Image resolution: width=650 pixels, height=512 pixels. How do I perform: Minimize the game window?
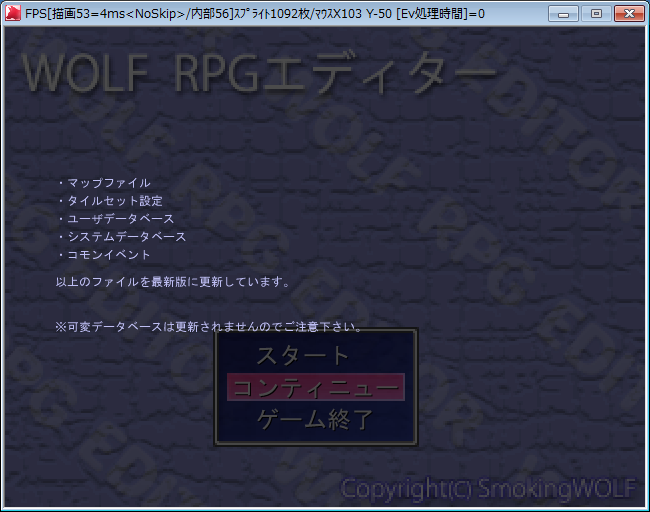point(563,14)
